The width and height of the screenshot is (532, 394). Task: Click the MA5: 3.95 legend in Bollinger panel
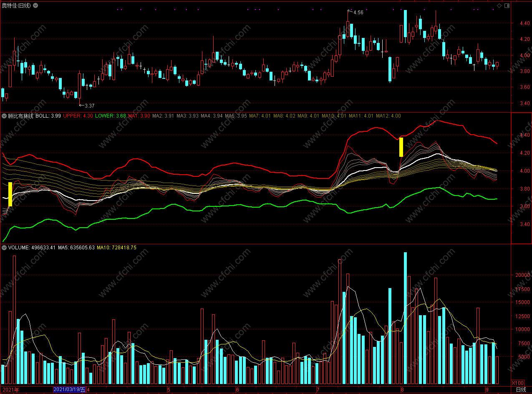coord(236,116)
